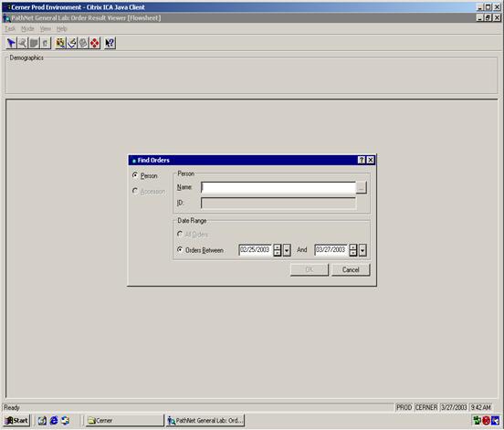This screenshot has height=430, width=504.
Task: Click the binoculars find toolbar icon
Action: coord(60,43)
